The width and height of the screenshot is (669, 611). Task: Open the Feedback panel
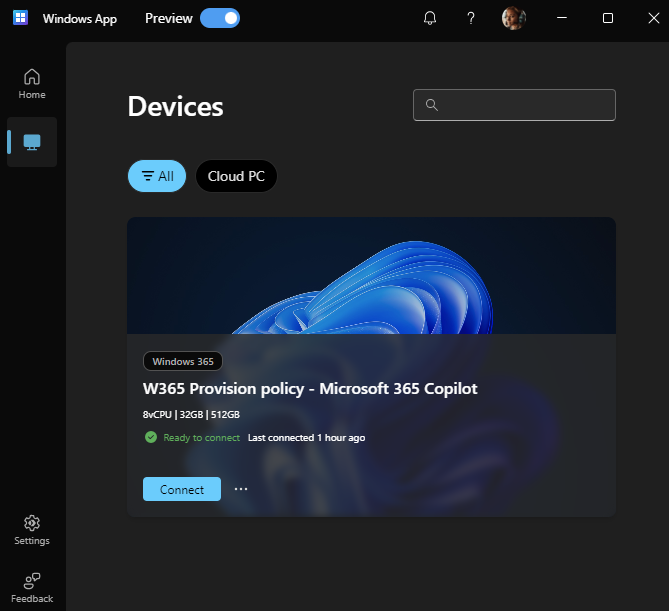(32, 588)
